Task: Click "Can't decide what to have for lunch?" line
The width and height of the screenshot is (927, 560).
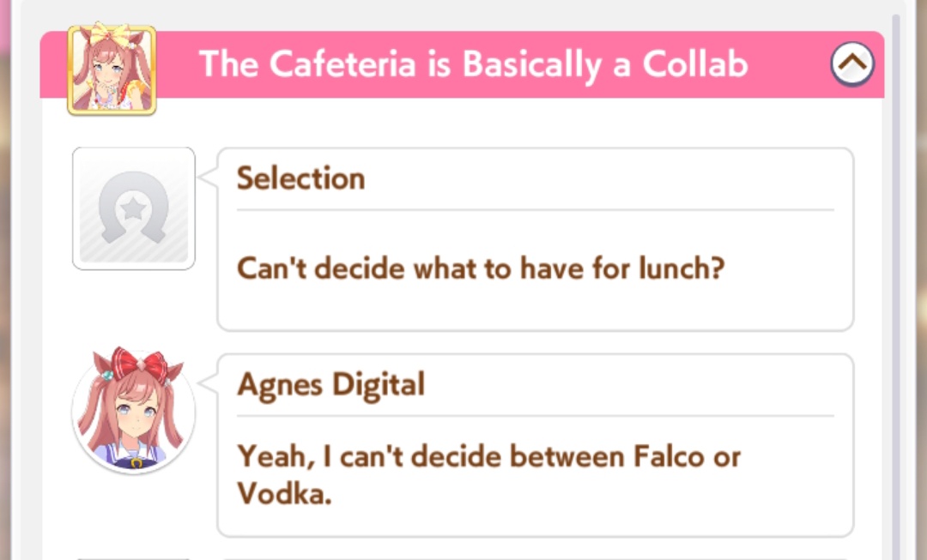Action: coord(481,268)
